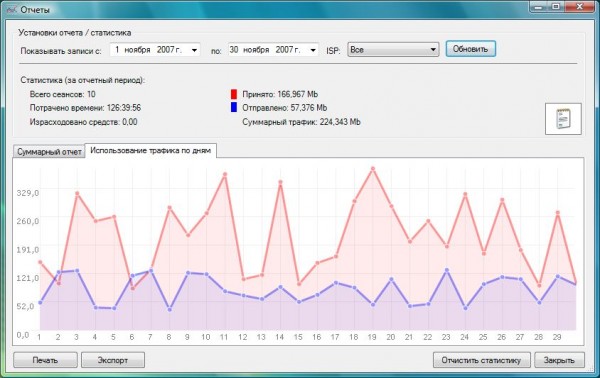Click text 'Израсходовано средств: 0,00'
This screenshot has height=378, width=600.
(83, 122)
